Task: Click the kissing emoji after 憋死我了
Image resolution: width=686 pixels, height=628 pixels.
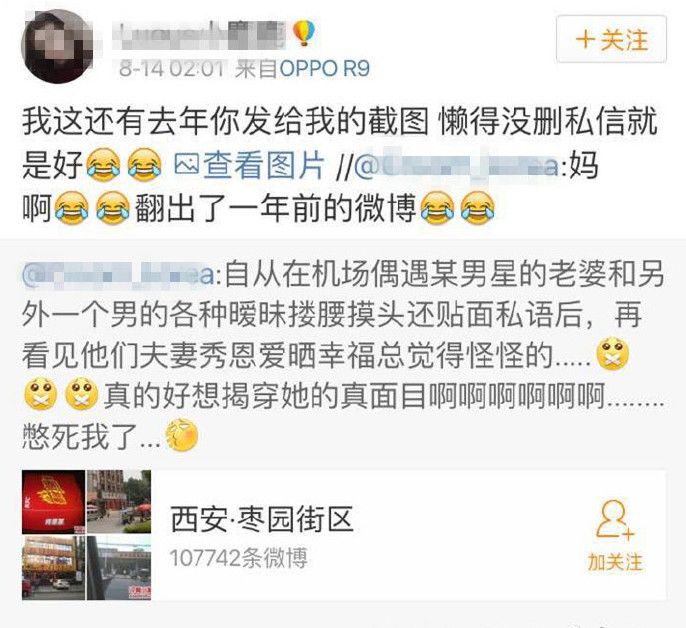Action: click(x=182, y=435)
